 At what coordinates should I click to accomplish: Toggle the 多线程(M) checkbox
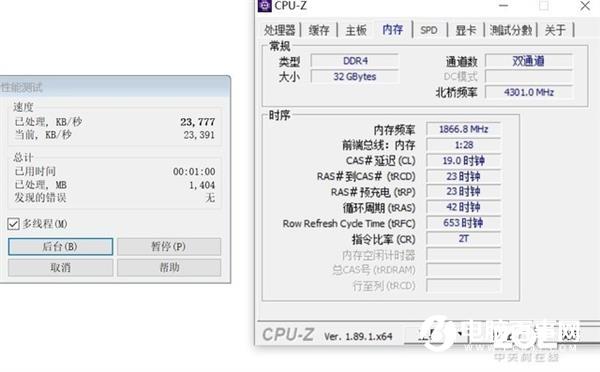coord(13,224)
